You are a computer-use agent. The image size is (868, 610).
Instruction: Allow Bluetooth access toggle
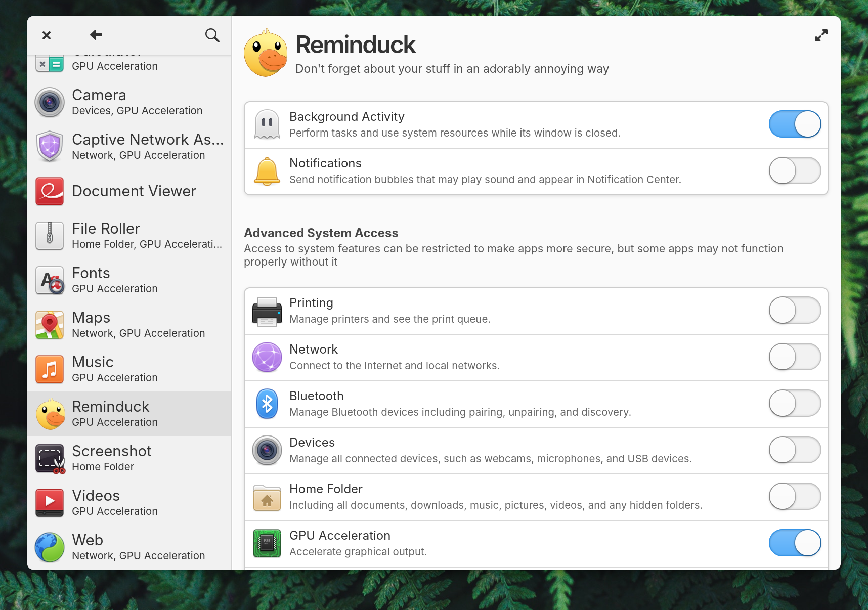(x=794, y=404)
